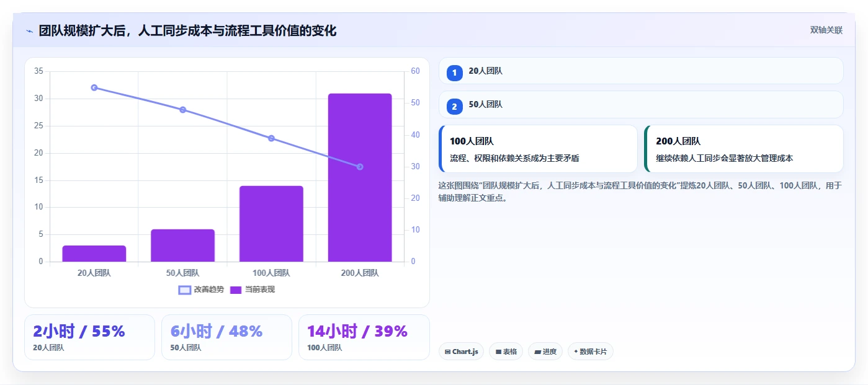Click the x-axis label 50人团队
This screenshot has height=385, width=868.
[183, 273]
